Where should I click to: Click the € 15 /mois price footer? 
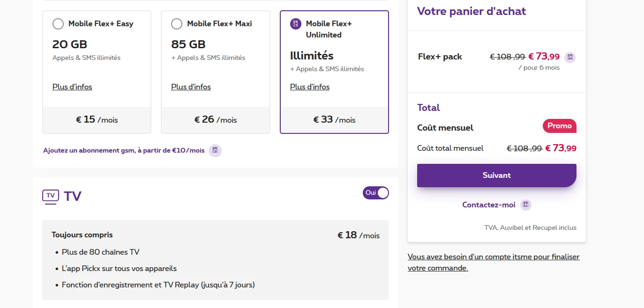97,120
